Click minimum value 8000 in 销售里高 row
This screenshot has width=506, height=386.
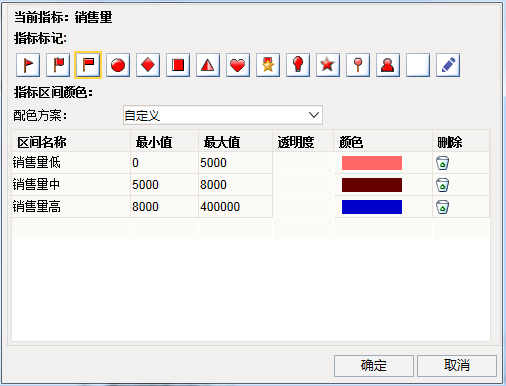click(164, 207)
